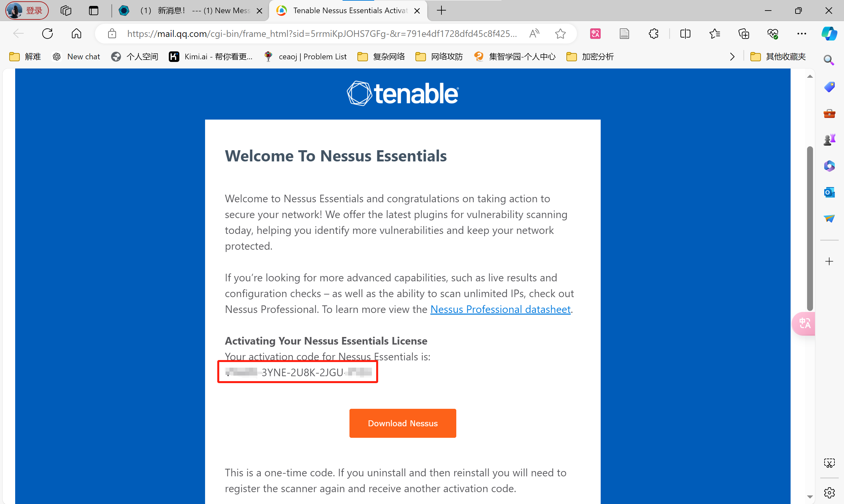Open the vertical tabs toggle
The image size is (844, 504).
pyautogui.click(x=94, y=11)
